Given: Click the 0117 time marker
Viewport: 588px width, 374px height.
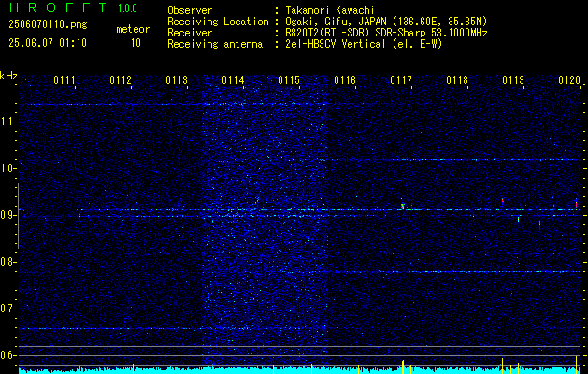Looking at the screenshot, I should pyautogui.click(x=400, y=79).
